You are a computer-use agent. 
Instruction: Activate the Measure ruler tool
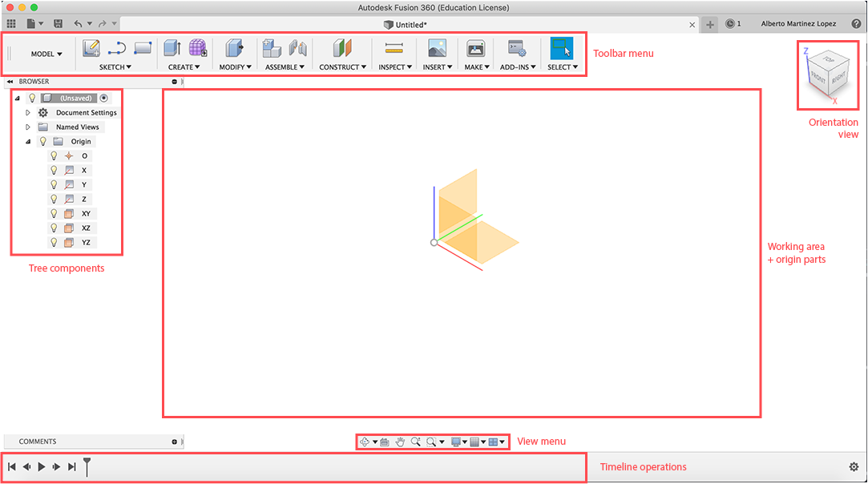[x=394, y=48]
